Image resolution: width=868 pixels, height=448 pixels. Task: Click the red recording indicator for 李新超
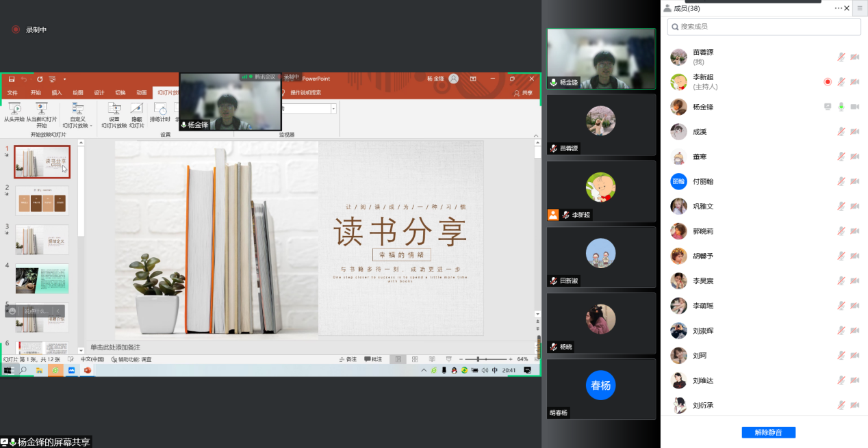(828, 81)
